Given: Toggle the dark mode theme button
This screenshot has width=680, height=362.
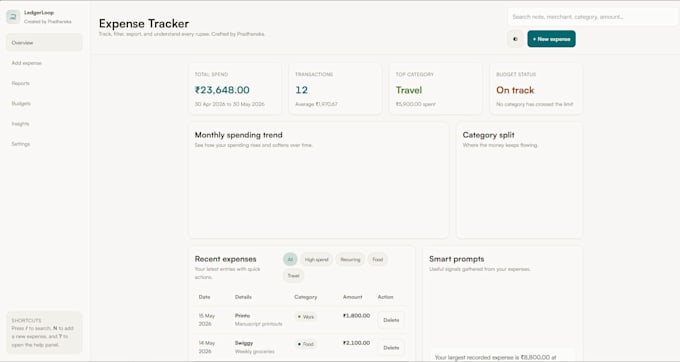Looking at the screenshot, I should click(x=515, y=39).
